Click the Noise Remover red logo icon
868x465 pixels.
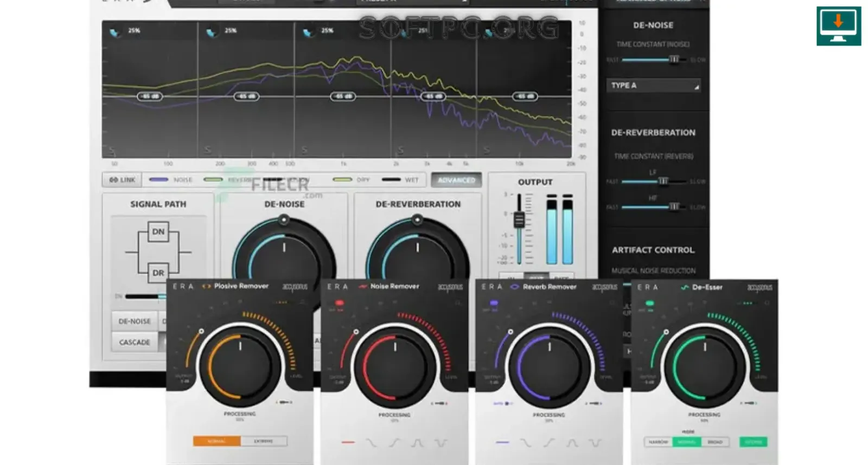click(x=363, y=286)
